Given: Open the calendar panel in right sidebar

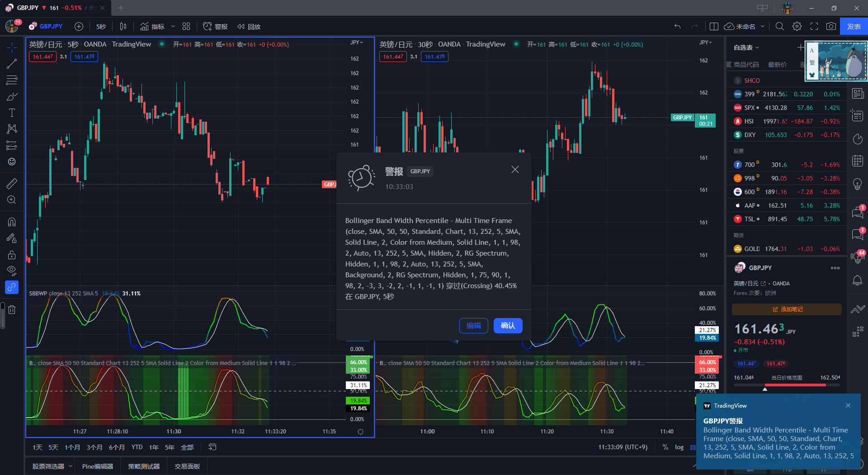Looking at the screenshot, I should coord(858,161).
